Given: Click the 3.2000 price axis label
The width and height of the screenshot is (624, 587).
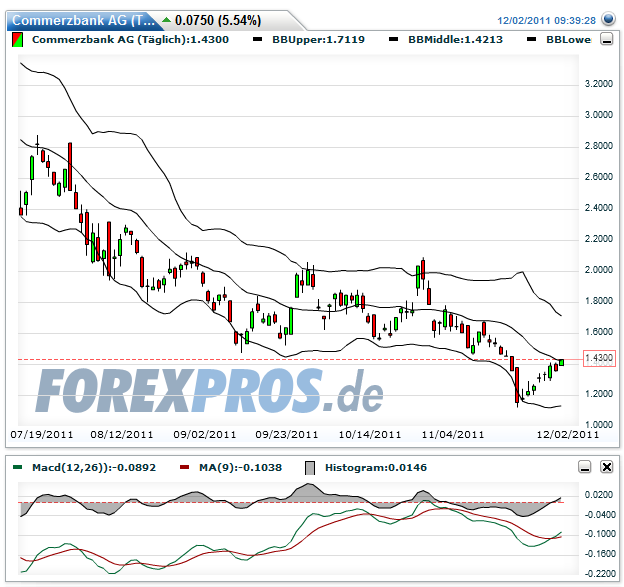Looking at the screenshot, I should click(x=599, y=84).
